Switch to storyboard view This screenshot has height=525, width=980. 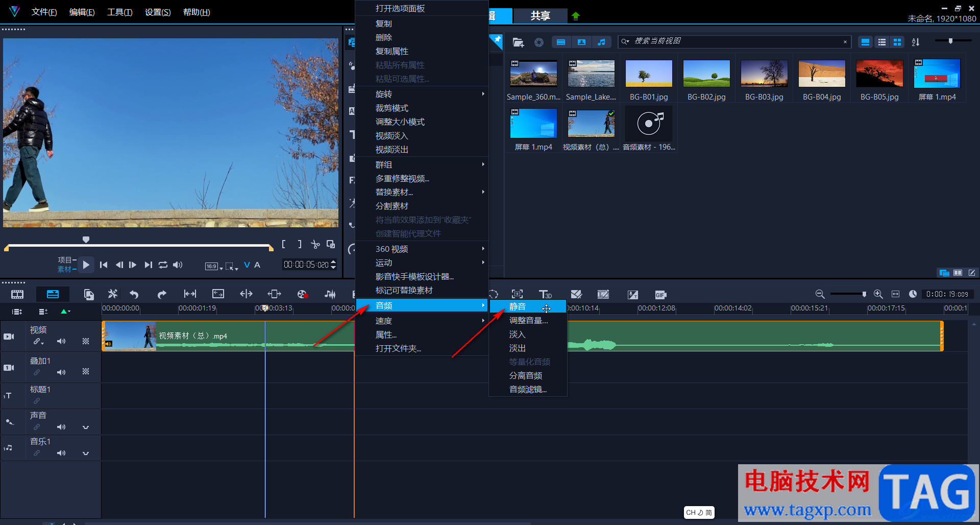pyautogui.click(x=17, y=294)
